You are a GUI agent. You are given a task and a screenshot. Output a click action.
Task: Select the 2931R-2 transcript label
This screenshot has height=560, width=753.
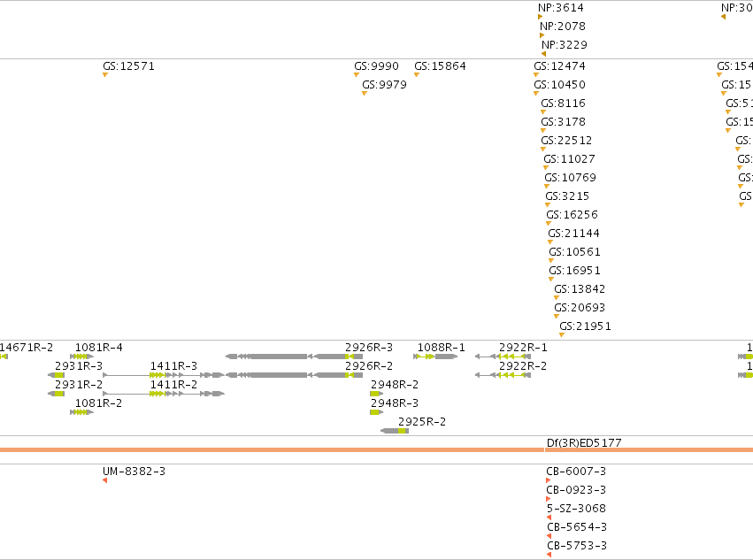click(x=79, y=385)
